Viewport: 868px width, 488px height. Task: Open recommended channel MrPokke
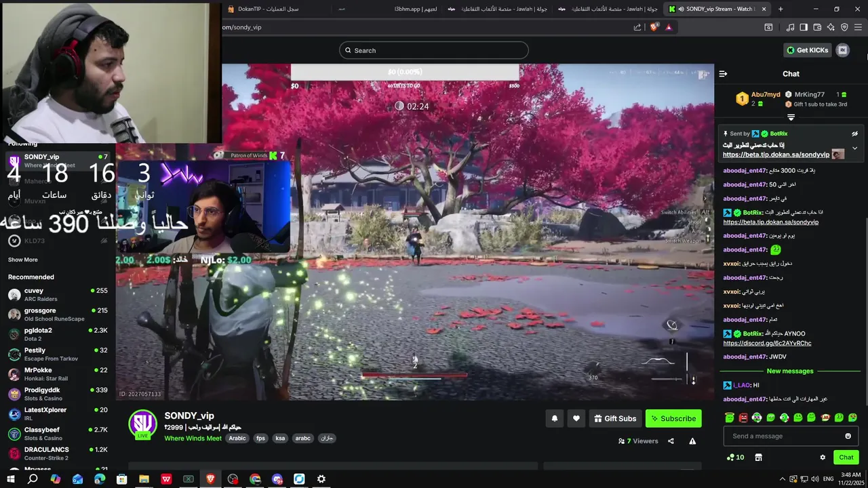pos(57,374)
